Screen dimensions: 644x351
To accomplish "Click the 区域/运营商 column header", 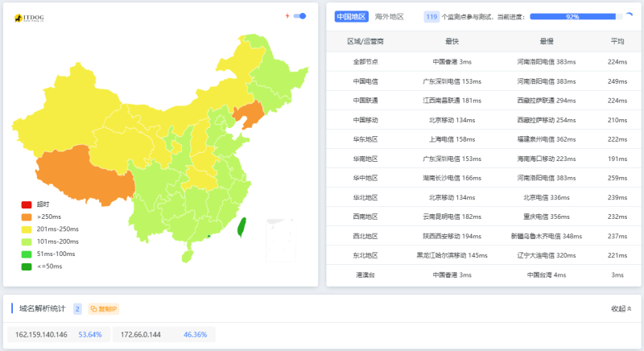I will 365,42.
